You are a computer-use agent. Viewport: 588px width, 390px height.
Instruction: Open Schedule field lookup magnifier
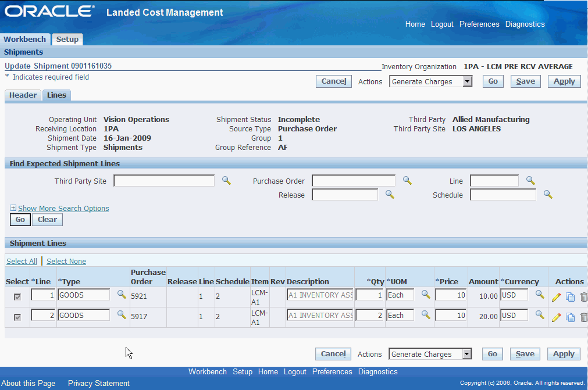(548, 195)
